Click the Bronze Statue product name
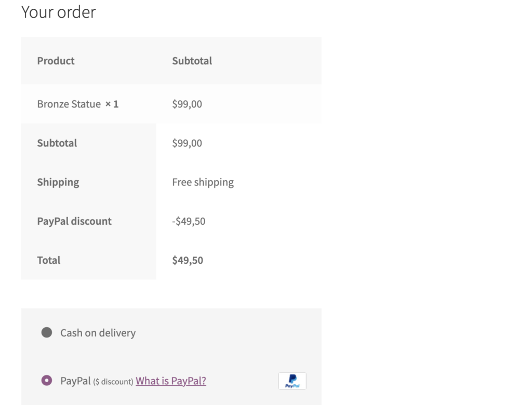This screenshot has width=532, height=405. click(x=69, y=104)
